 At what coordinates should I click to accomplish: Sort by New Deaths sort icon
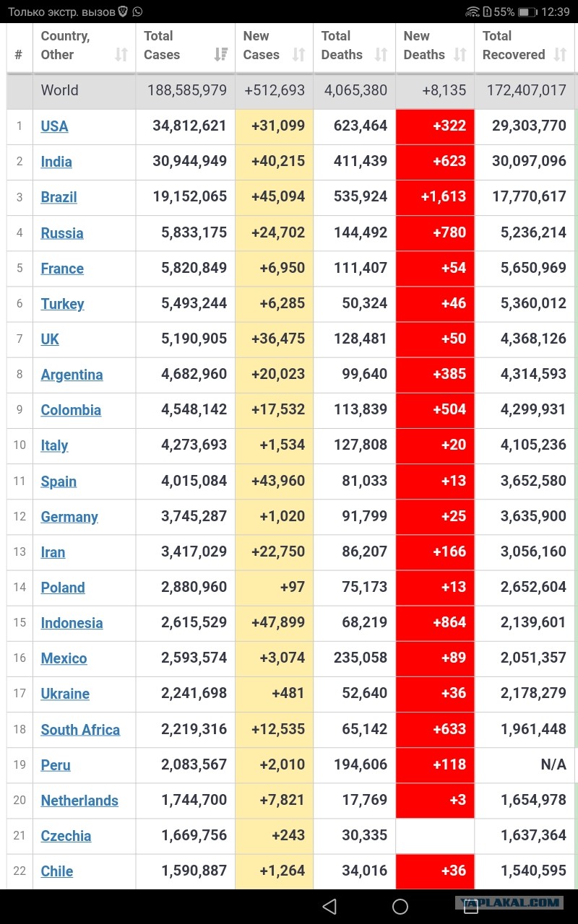click(x=460, y=54)
